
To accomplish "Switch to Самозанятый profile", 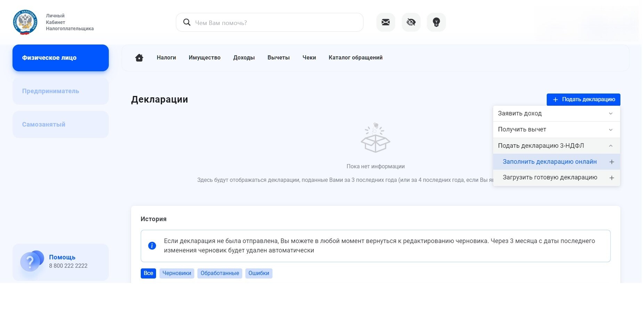I will click(x=60, y=124).
